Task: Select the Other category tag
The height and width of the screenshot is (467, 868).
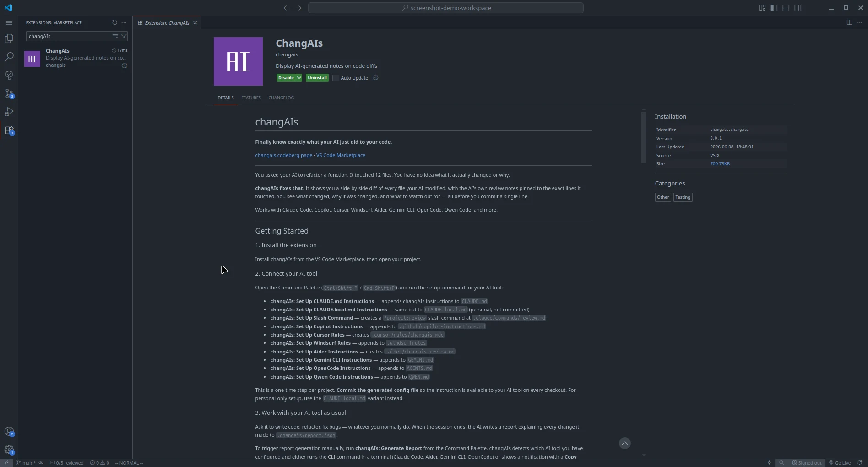Action: (663, 197)
